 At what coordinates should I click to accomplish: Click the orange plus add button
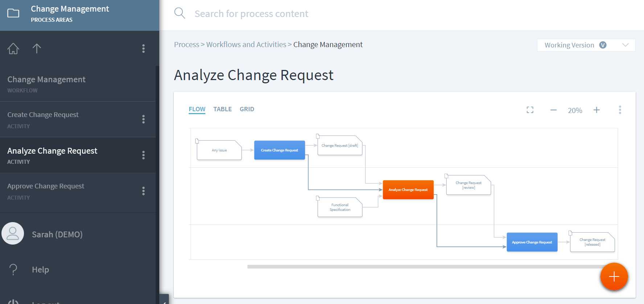[614, 277]
